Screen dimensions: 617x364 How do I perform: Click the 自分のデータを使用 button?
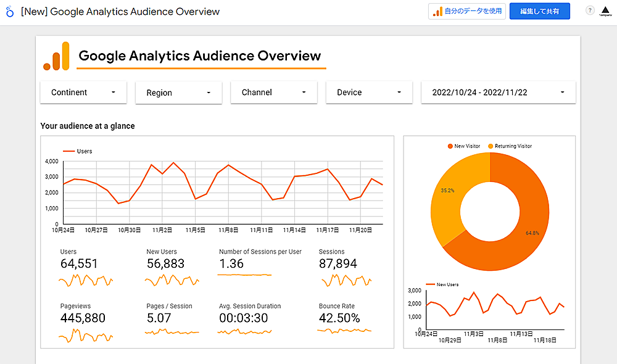467,12
